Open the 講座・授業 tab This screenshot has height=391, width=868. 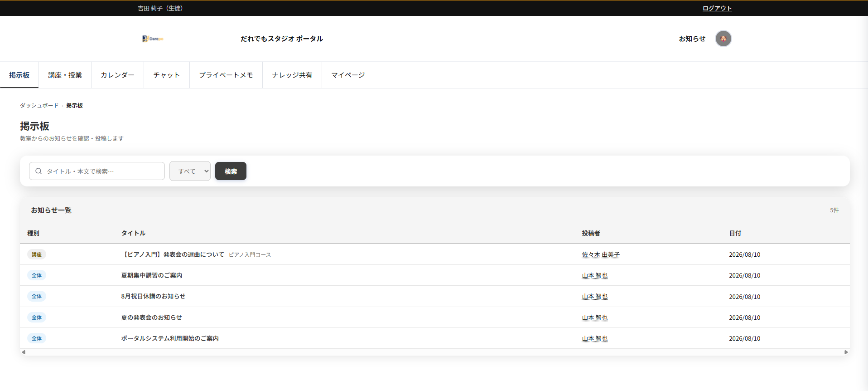[x=65, y=75]
